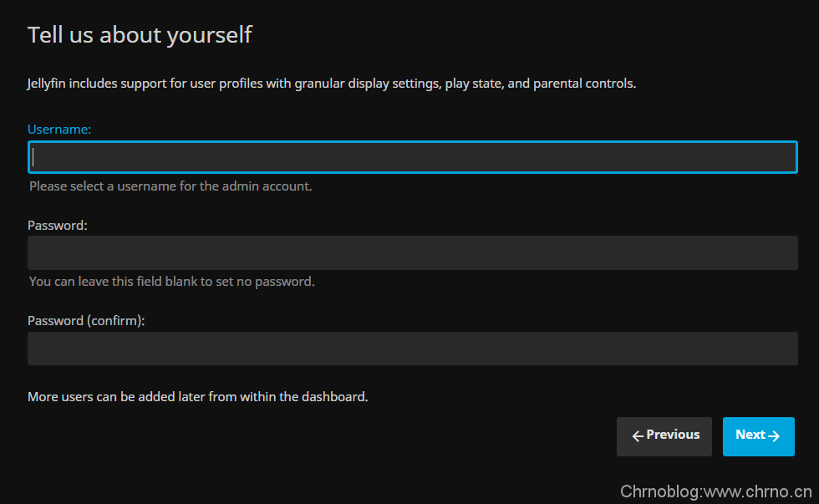
Task: Click the blue Username label
Action: [x=59, y=130]
